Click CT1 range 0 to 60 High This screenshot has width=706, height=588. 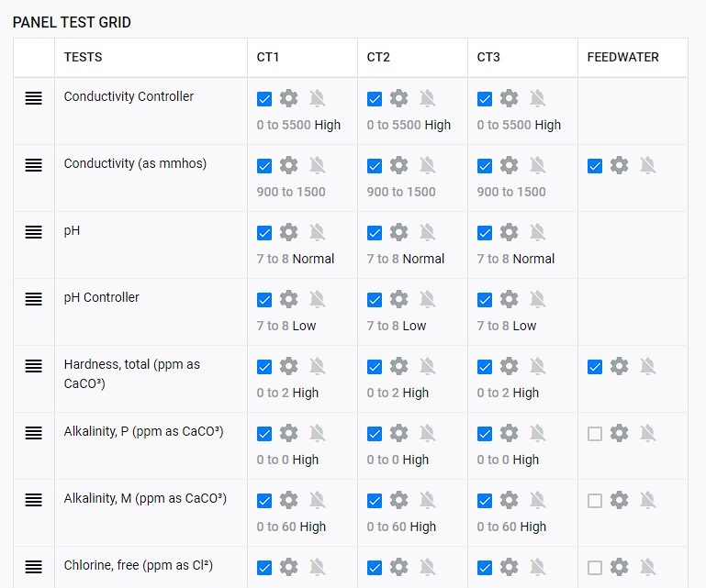click(291, 527)
